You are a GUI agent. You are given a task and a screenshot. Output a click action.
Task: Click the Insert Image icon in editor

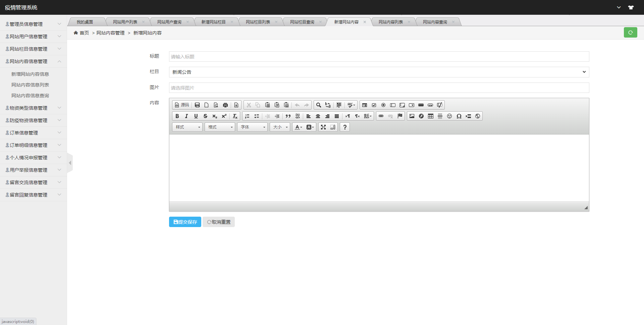(x=412, y=116)
